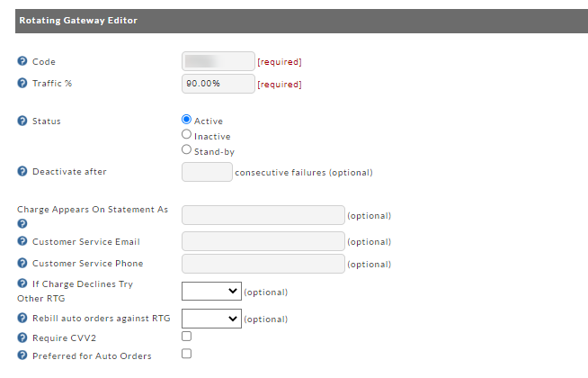Focus the Traffic % field showing 90.00%

click(x=218, y=84)
